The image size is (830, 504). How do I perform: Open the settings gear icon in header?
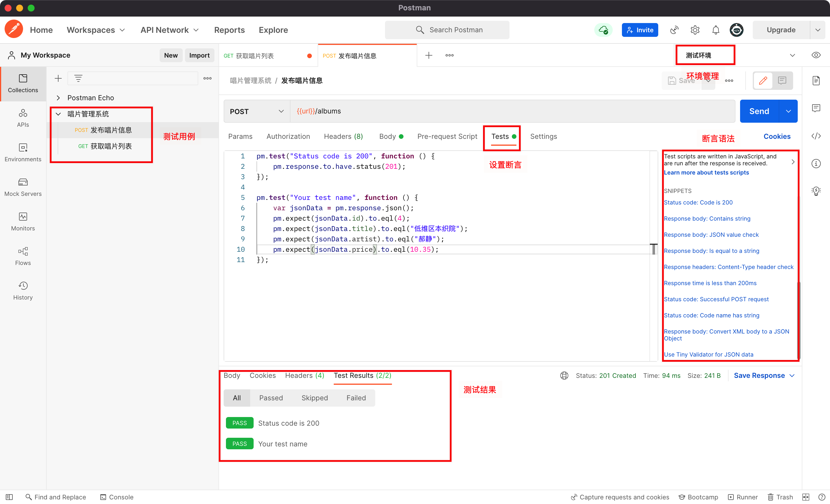point(695,30)
